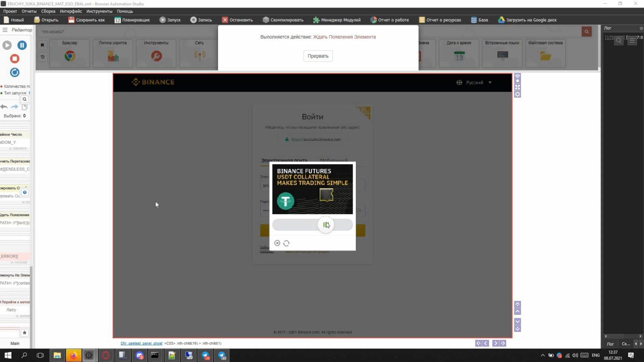Click the browser settings gear icon

517,94
